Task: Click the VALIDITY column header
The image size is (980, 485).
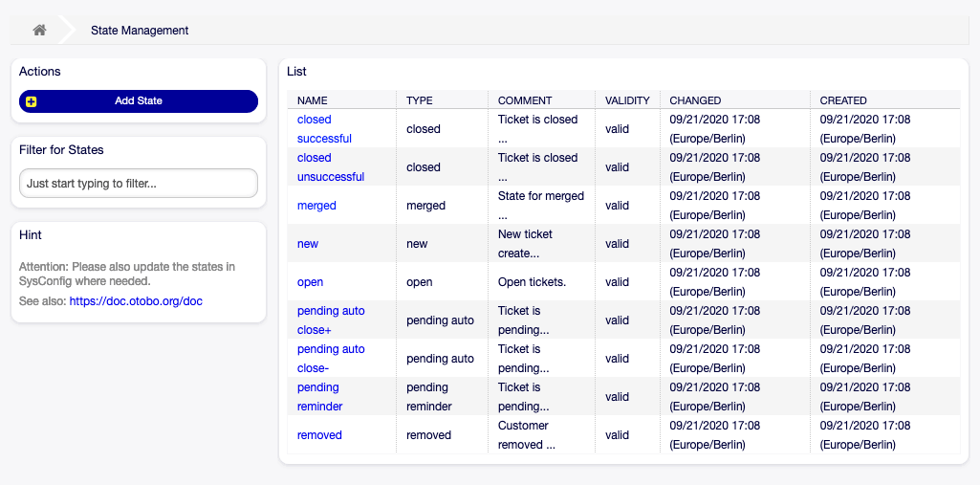Action: 627,100
